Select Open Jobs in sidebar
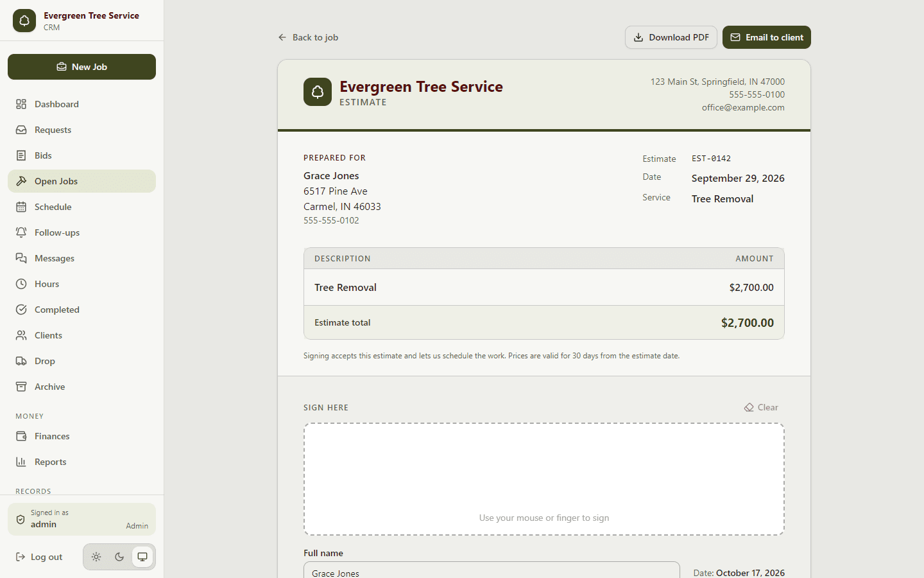 click(x=81, y=181)
